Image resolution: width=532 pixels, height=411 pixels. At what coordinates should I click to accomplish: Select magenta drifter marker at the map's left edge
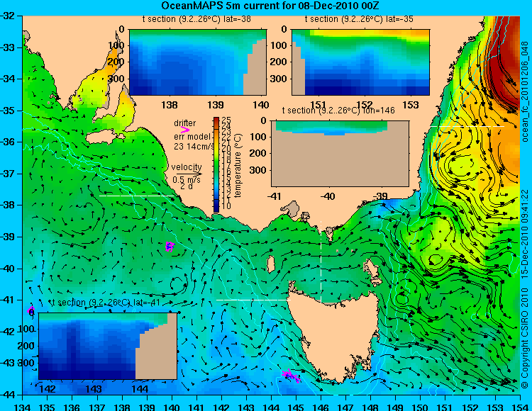click(x=31, y=310)
